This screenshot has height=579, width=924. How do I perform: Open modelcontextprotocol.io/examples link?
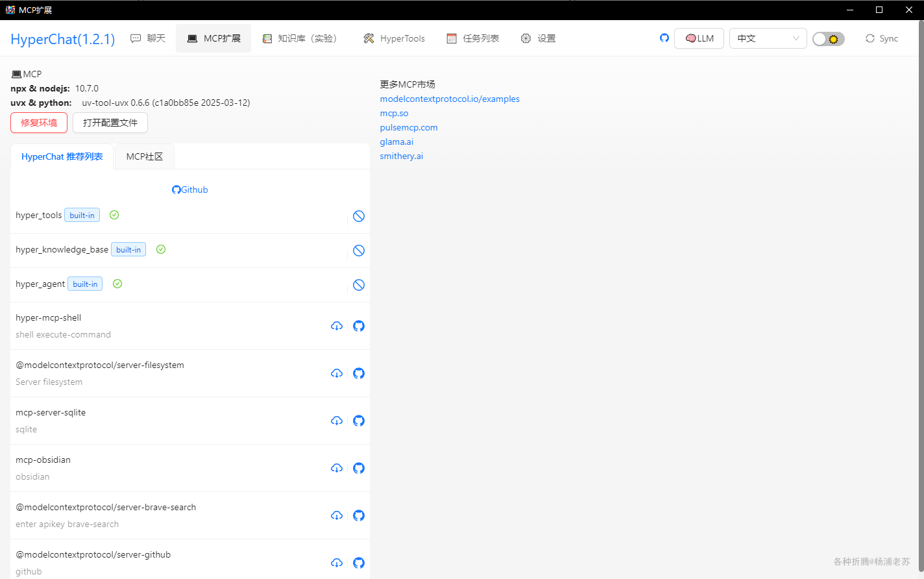point(450,99)
